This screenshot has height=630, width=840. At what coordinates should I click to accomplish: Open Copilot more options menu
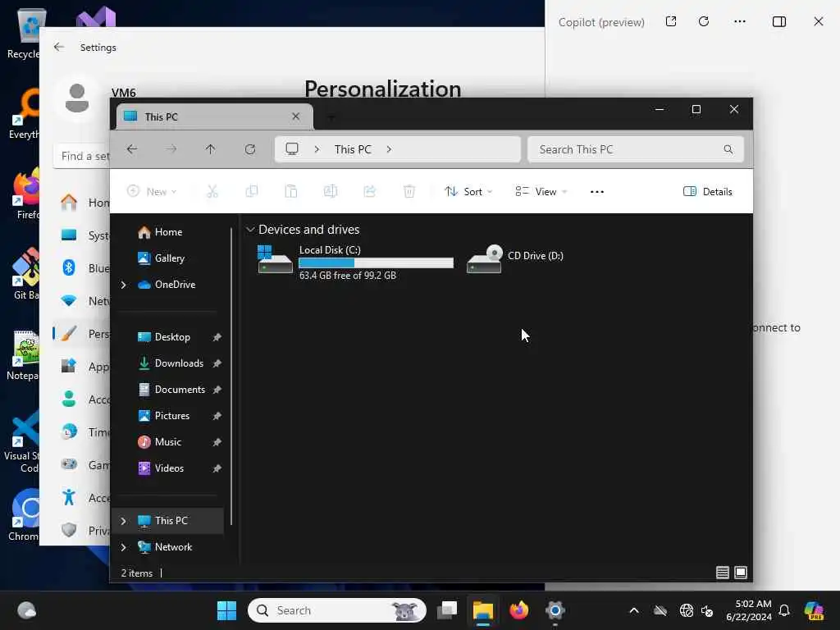(740, 21)
